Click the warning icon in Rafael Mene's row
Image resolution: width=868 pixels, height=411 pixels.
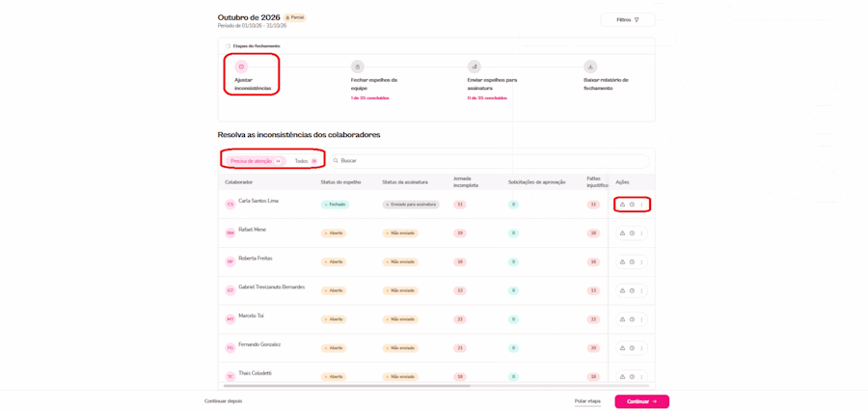click(x=622, y=233)
